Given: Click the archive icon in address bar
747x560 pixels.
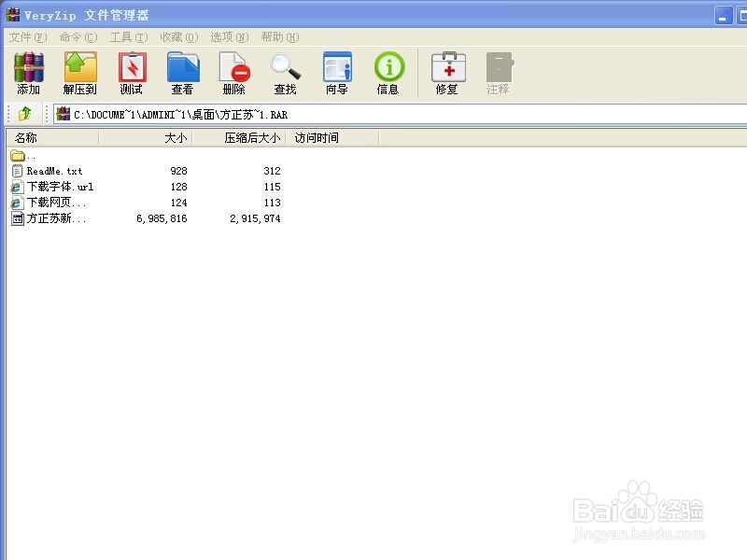Looking at the screenshot, I should (63, 114).
